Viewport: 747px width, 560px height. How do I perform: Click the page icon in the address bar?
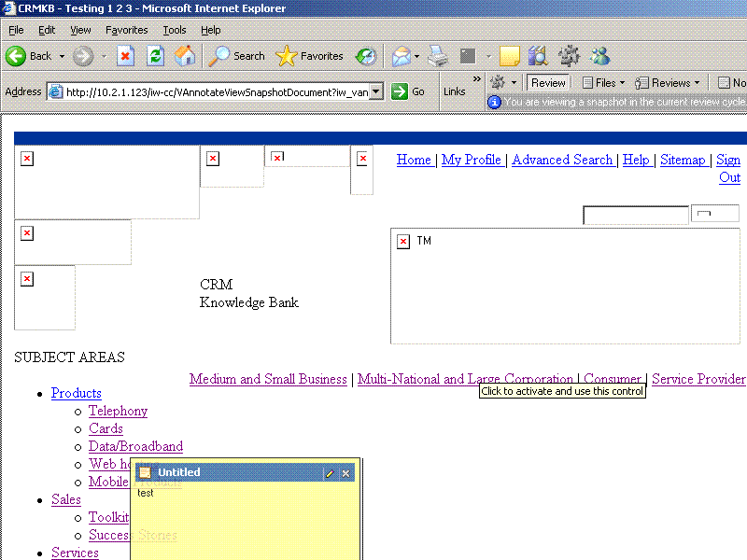(x=56, y=91)
